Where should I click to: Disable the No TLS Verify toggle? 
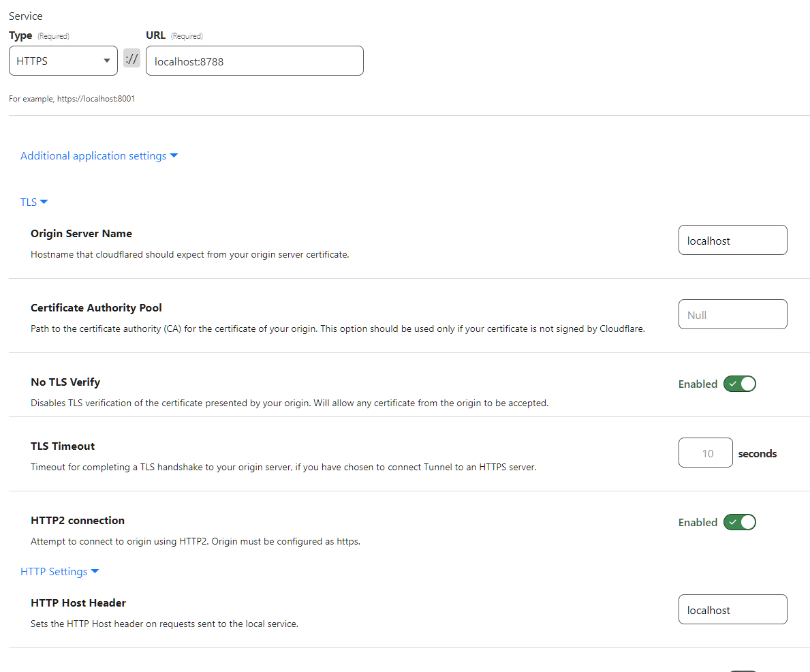pos(740,384)
